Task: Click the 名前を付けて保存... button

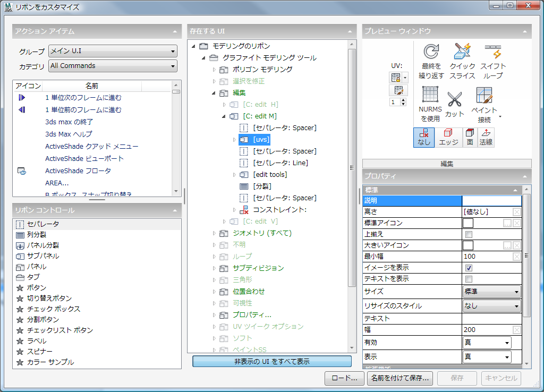Action: (399, 378)
